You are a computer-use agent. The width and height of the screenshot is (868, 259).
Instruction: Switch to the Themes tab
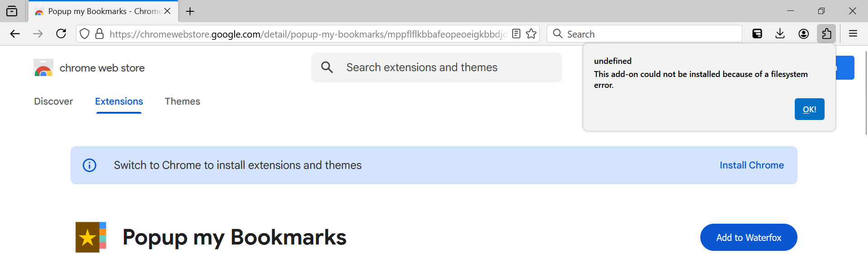[182, 101]
